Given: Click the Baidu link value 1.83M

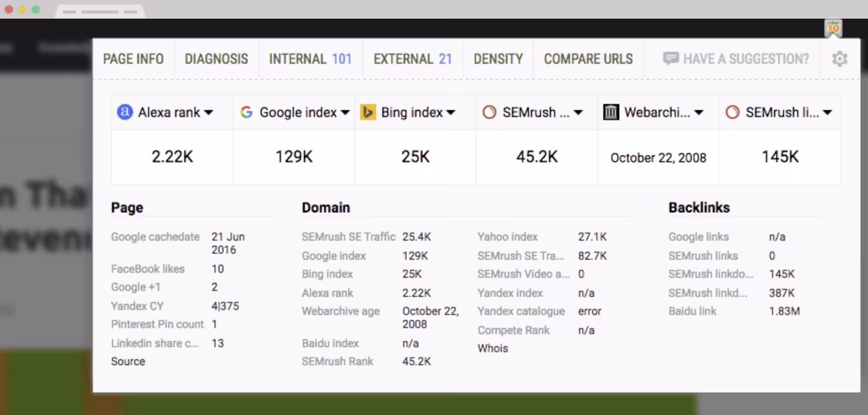Looking at the screenshot, I should (784, 311).
